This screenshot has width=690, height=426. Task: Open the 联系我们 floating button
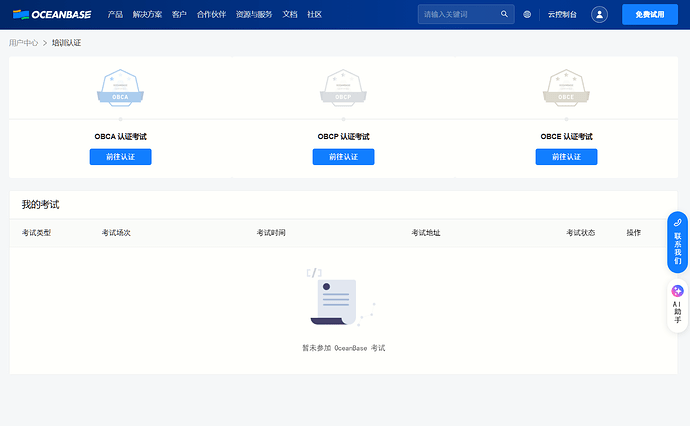[677, 242]
